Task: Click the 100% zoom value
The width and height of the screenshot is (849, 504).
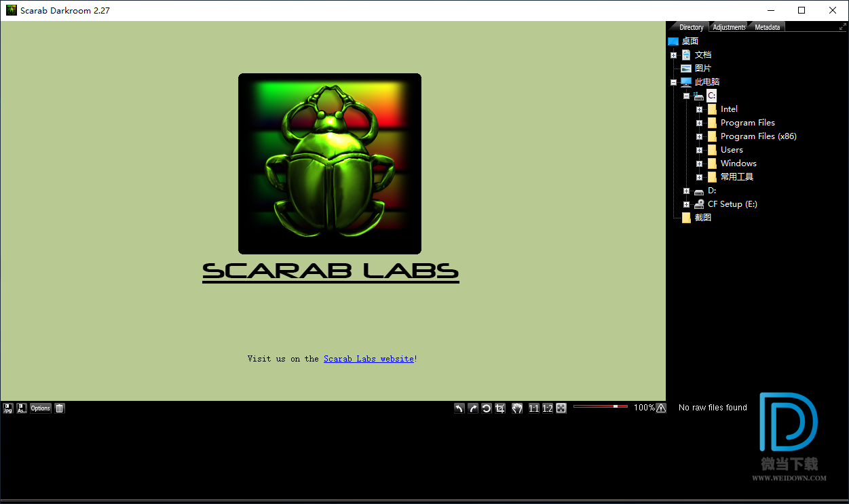Action: 644,408
